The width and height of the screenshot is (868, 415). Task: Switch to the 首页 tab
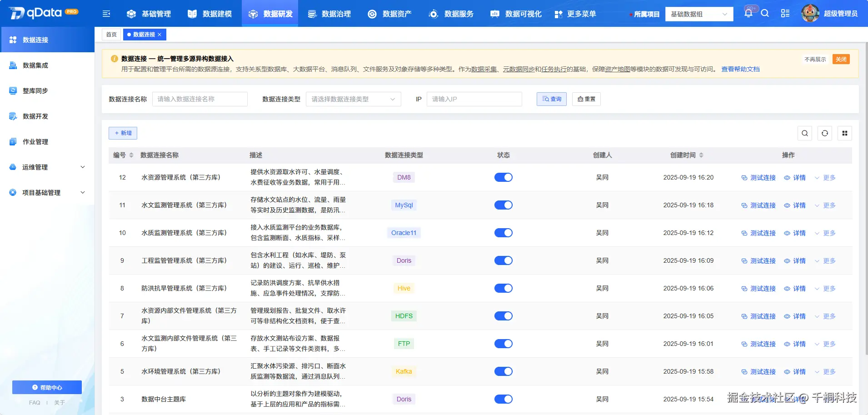tap(111, 35)
